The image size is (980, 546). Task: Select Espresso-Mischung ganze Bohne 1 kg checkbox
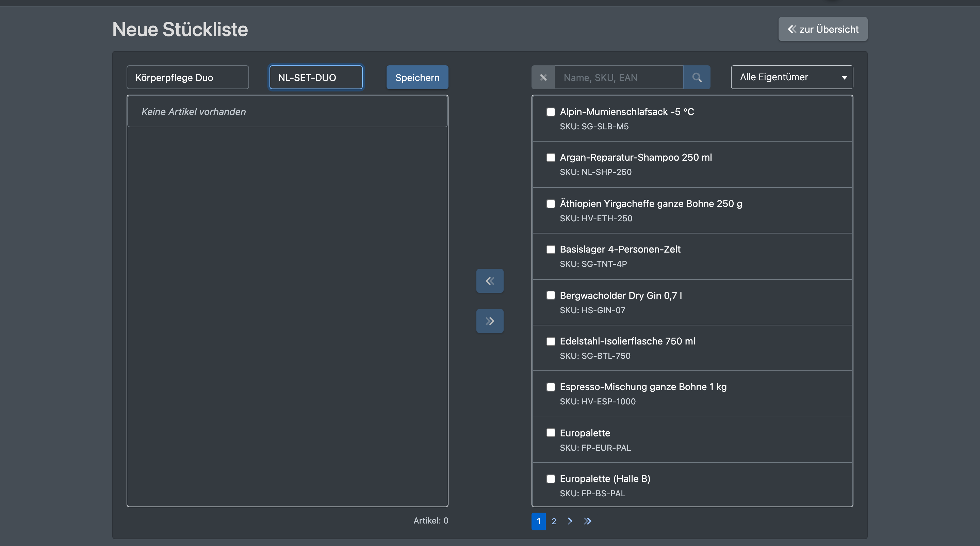tap(551, 387)
